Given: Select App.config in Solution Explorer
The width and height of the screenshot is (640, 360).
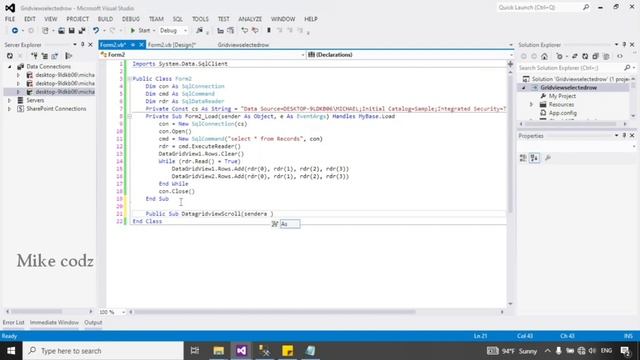Looking at the screenshot, I should pos(562,113).
